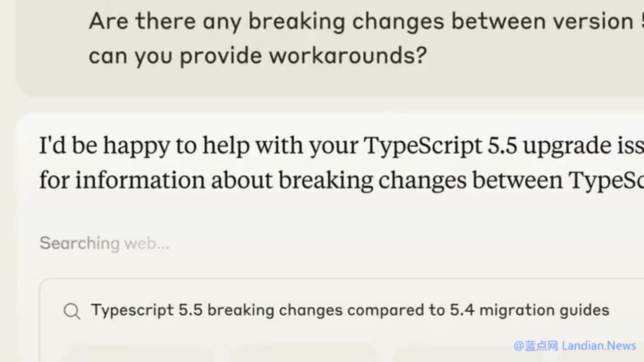Viewport: 644px width, 362px height.
Task: Click the reply line starting 'I'd be happy'
Action: pos(342,146)
